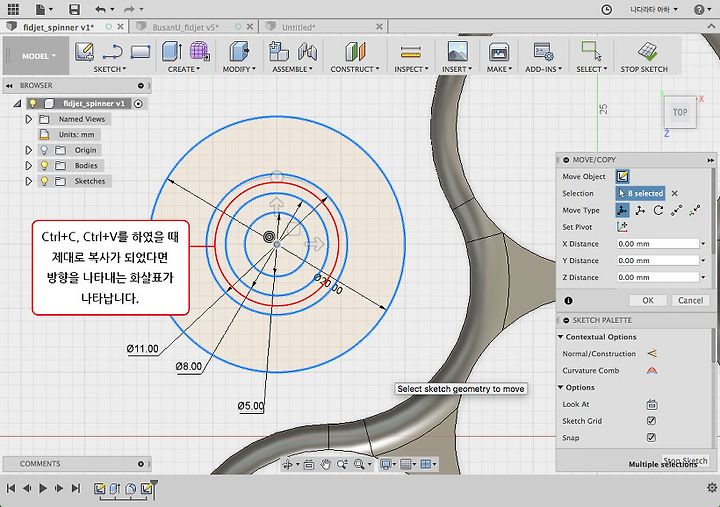The width and height of the screenshot is (720, 507).
Task: Open the data panel grid icon
Action: (13, 9)
